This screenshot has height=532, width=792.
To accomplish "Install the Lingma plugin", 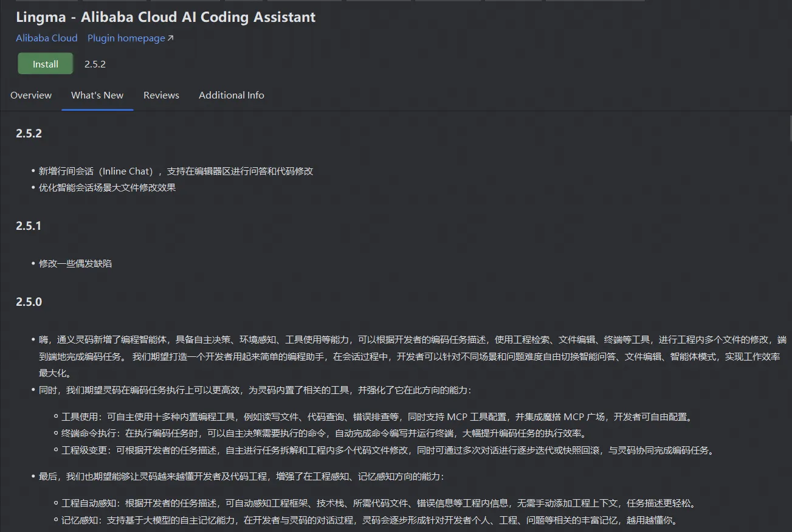I will point(46,64).
